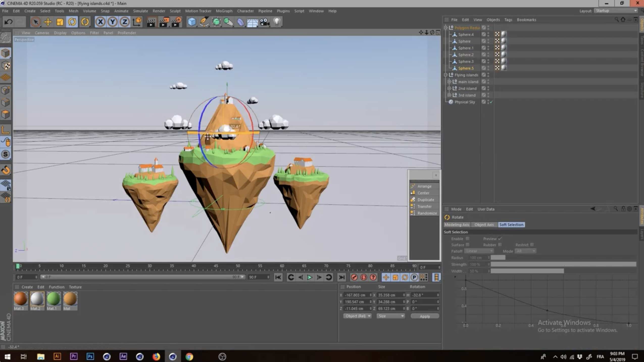
Task: Select the Scale tool in the toolbar
Action: coord(60,22)
